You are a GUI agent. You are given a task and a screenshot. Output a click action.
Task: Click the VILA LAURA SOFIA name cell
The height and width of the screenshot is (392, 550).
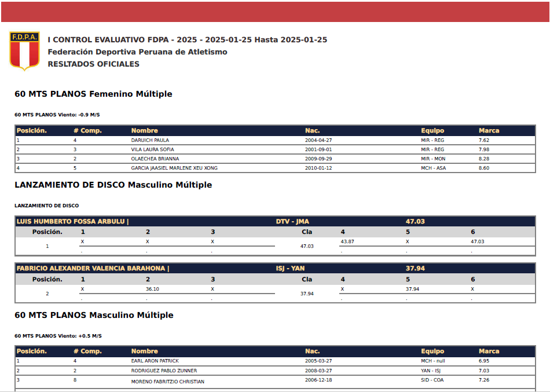coord(153,149)
